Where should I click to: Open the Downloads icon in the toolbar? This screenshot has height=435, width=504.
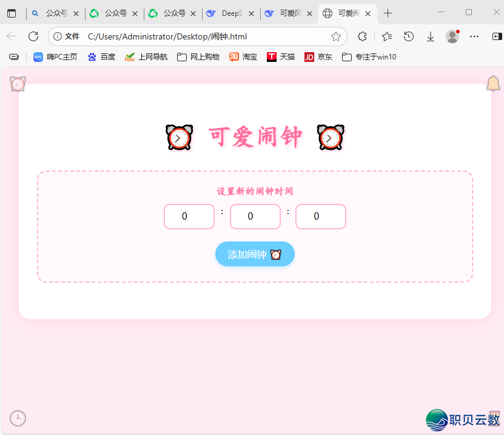pyautogui.click(x=431, y=36)
